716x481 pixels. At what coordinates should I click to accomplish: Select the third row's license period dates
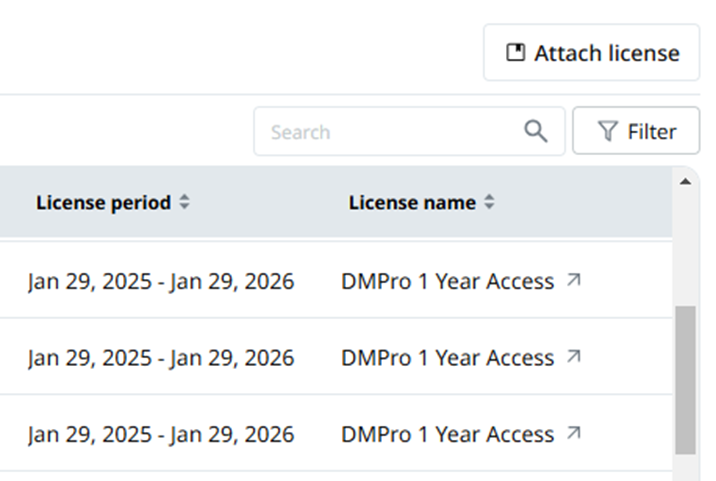click(161, 435)
